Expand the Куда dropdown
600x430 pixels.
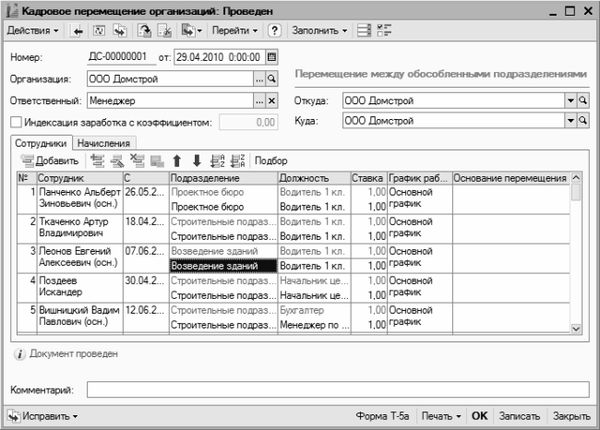point(571,121)
